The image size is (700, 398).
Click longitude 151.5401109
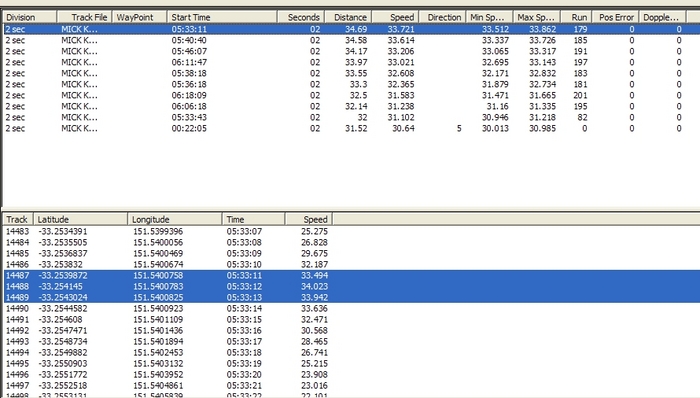click(158, 319)
